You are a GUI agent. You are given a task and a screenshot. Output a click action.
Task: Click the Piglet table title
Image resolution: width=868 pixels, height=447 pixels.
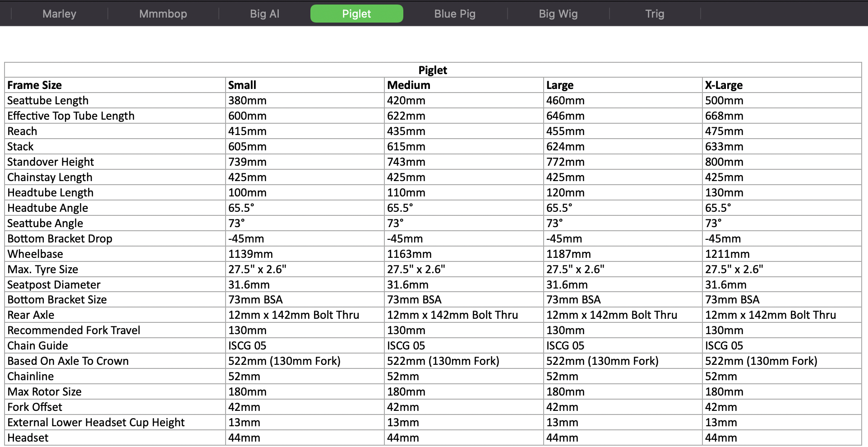433,70
